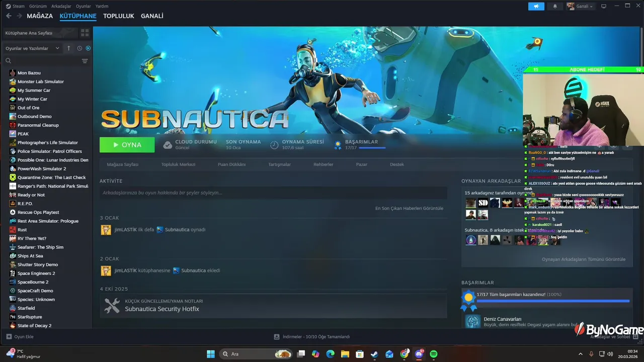This screenshot has width=644, height=362.
Task: Click the achievements 17/17 progress bar
Action: (372, 148)
